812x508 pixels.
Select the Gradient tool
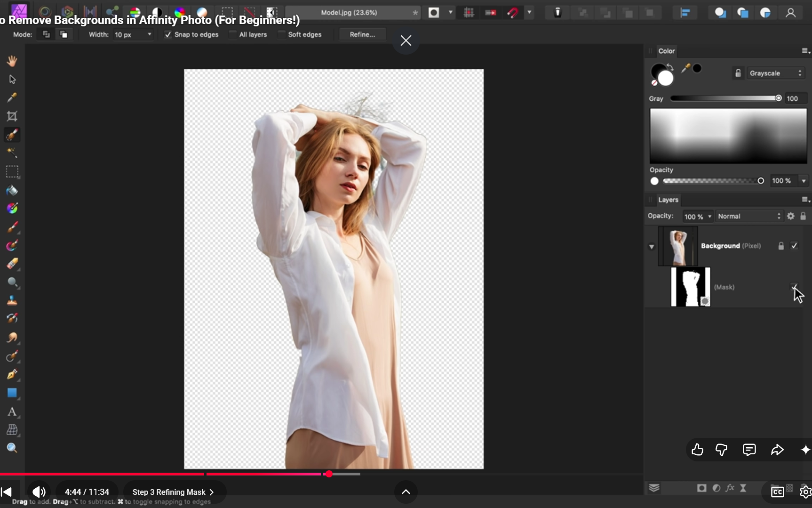12,209
